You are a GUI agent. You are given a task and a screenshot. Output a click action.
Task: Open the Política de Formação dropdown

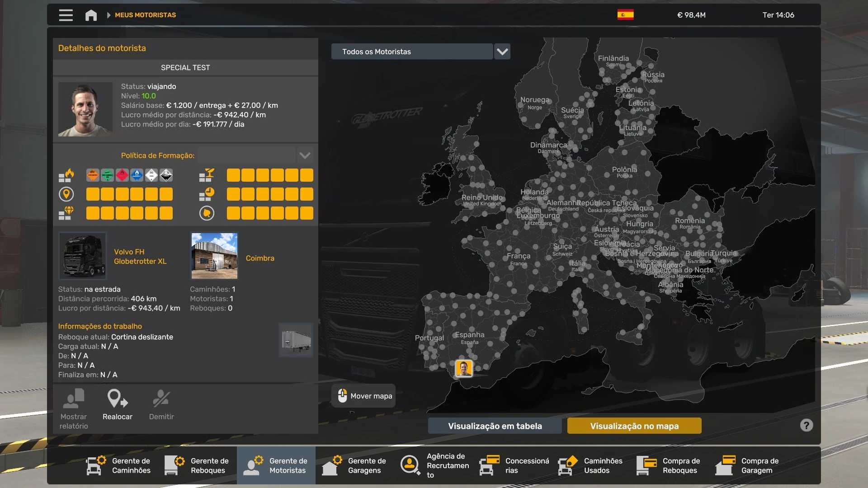(x=305, y=155)
